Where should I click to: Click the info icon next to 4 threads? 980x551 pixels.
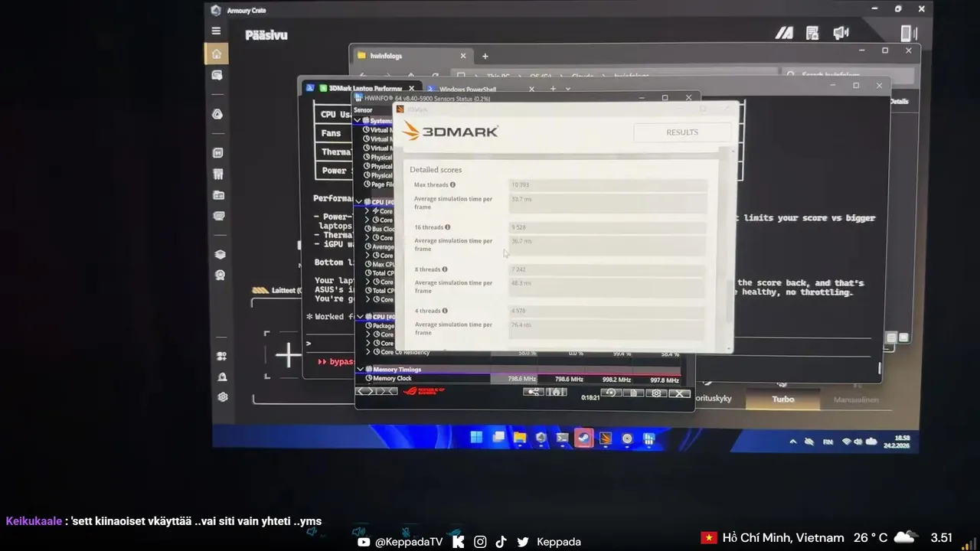(x=445, y=311)
